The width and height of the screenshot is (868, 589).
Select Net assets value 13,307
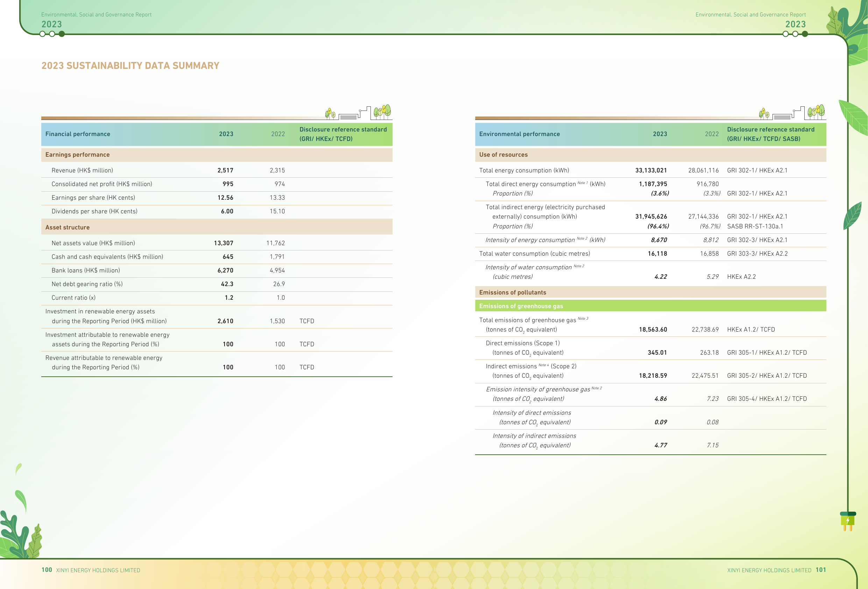click(x=224, y=243)
